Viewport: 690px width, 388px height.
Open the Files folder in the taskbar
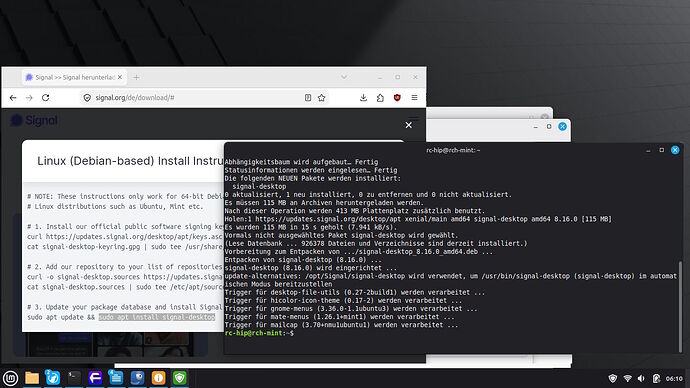pos(32,378)
